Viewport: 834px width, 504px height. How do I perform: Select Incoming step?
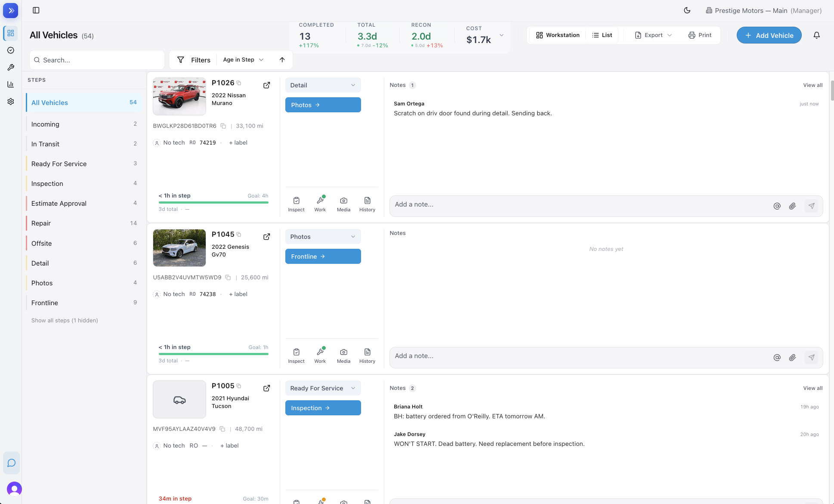click(x=84, y=124)
